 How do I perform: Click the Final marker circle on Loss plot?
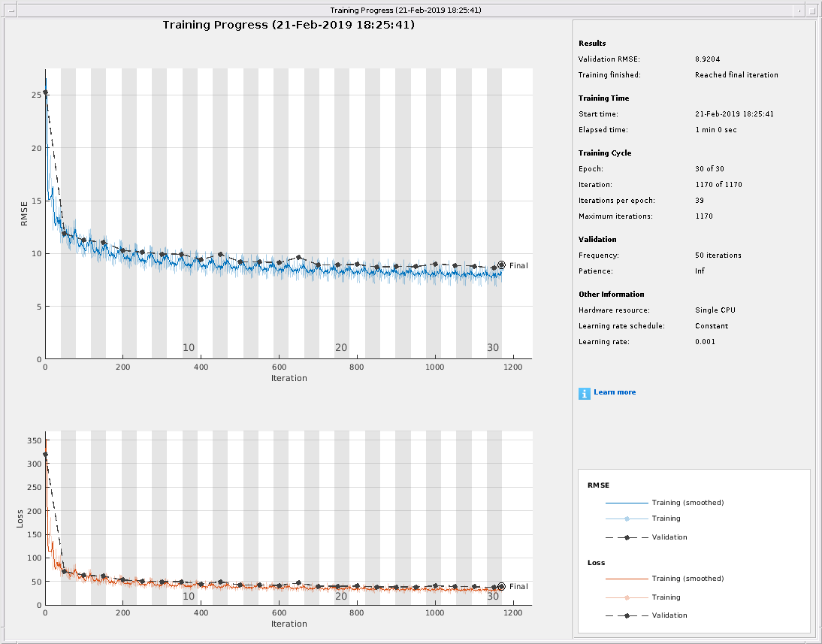[501, 587]
